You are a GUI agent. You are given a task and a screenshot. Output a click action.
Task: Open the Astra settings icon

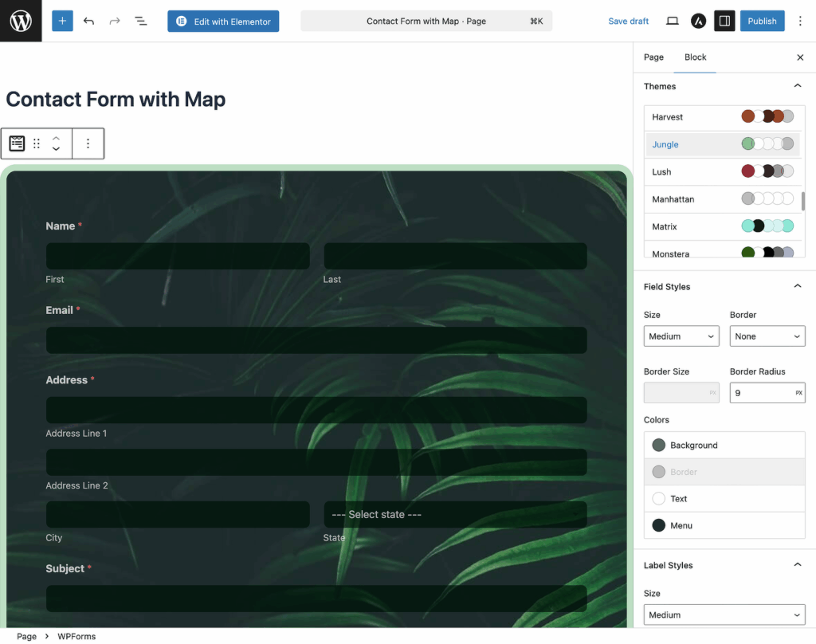pos(698,21)
